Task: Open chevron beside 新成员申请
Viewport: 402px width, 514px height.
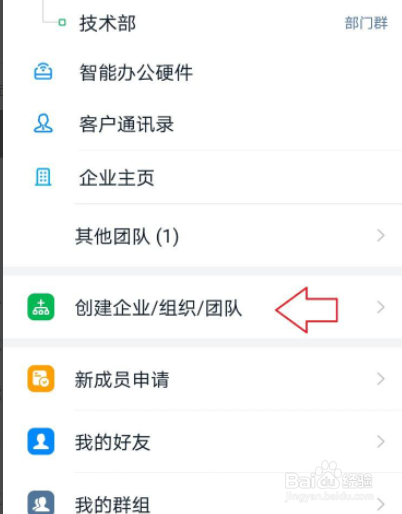Action: point(381,379)
